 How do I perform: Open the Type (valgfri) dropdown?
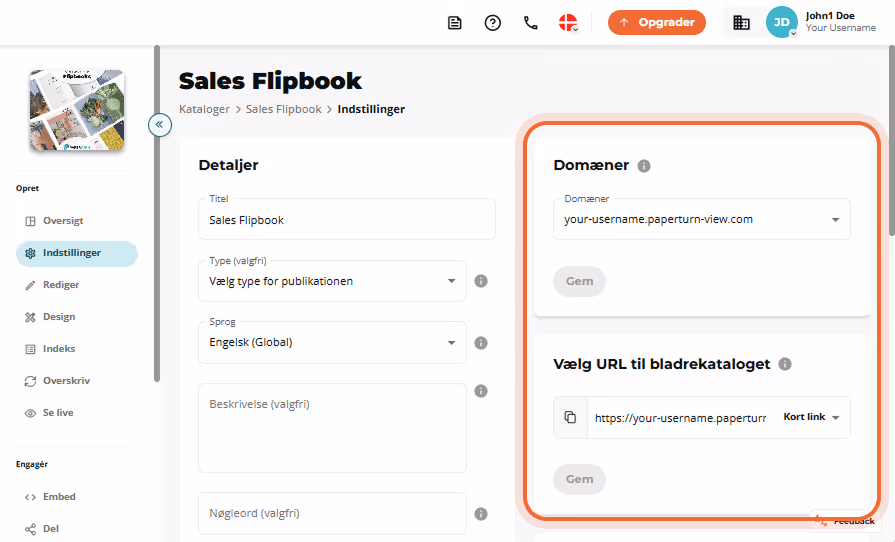coord(332,281)
